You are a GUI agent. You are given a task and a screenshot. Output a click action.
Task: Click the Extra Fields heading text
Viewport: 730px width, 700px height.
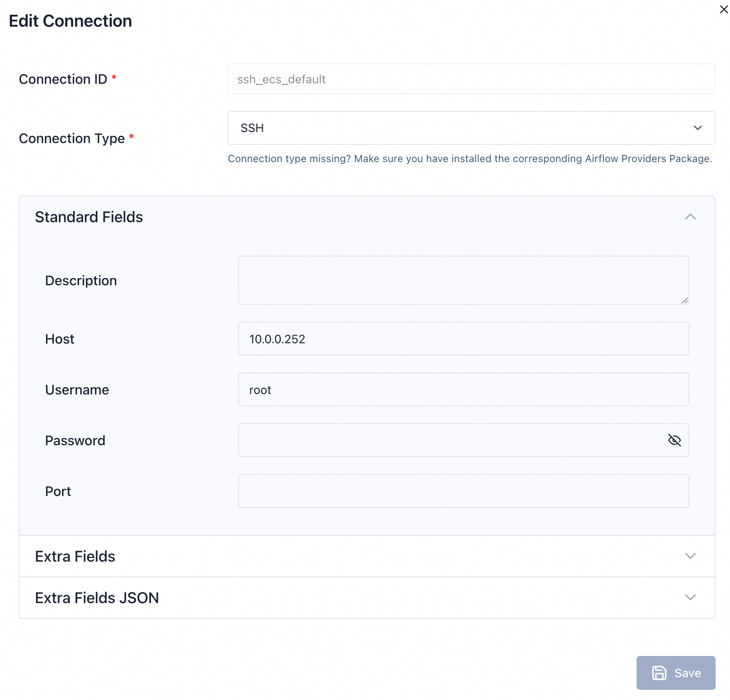click(x=75, y=557)
